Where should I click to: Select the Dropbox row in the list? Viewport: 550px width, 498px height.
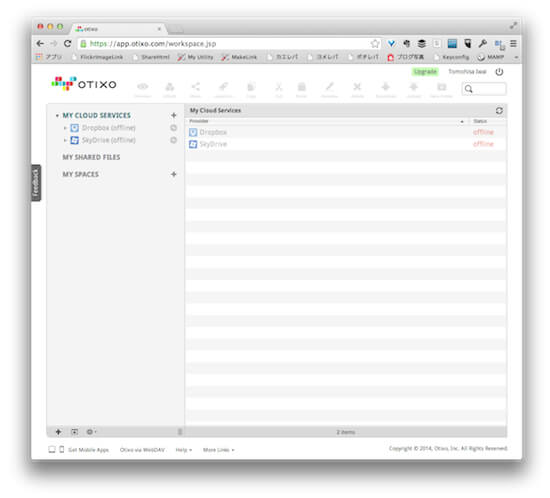(x=346, y=132)
